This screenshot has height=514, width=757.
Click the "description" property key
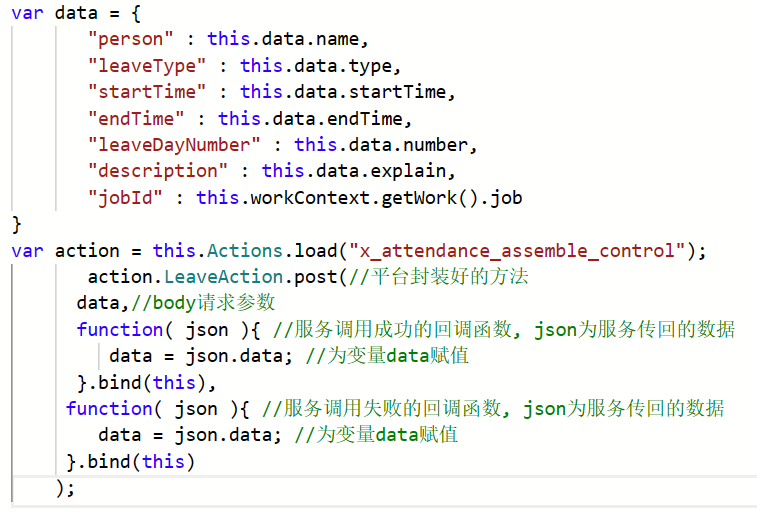pyautogui.click(x=158, y=170)
